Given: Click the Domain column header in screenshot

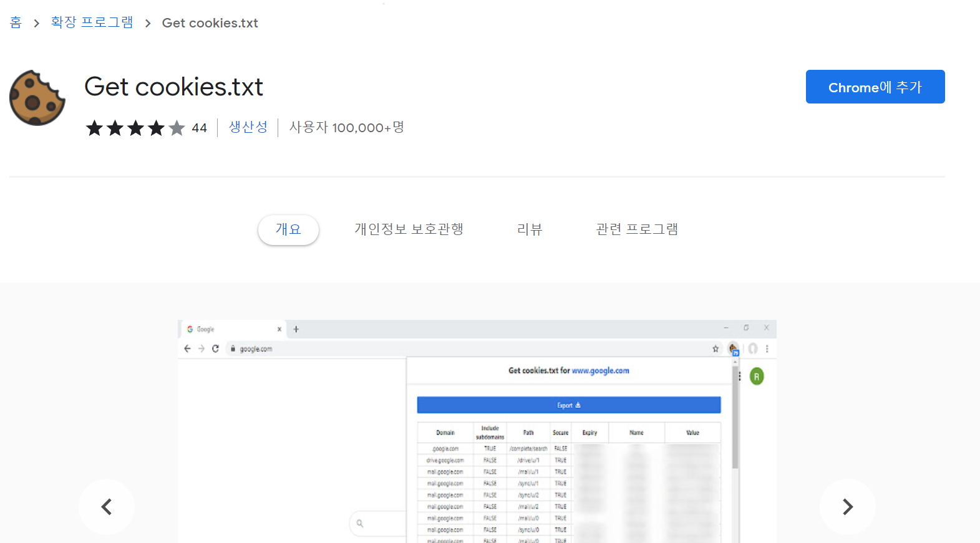Looking at the screenshot, I should click(445, 433).
